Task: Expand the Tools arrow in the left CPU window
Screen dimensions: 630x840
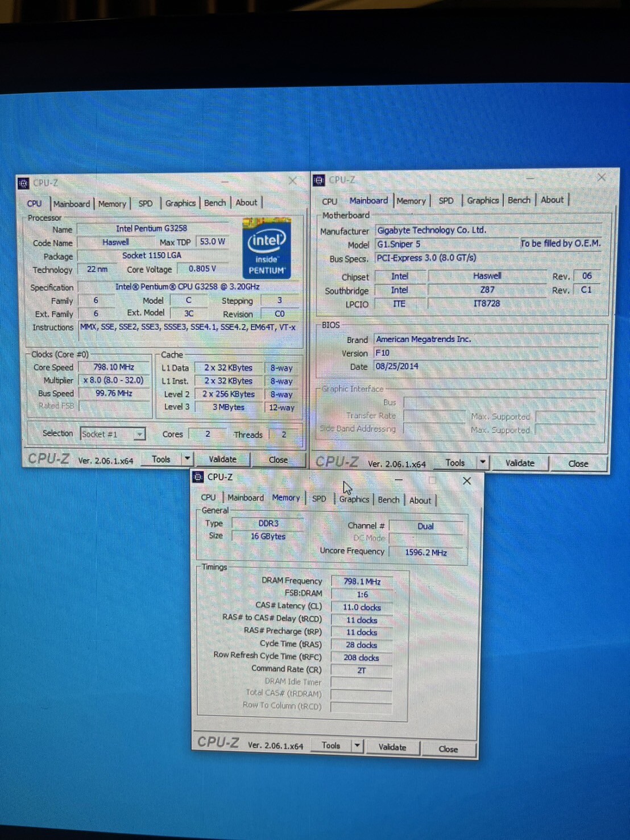Action: (187, 458)
